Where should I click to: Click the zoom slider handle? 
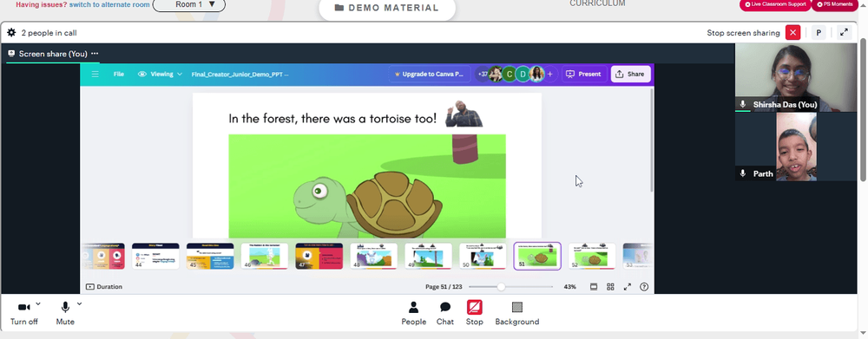(x=501, y=286)
